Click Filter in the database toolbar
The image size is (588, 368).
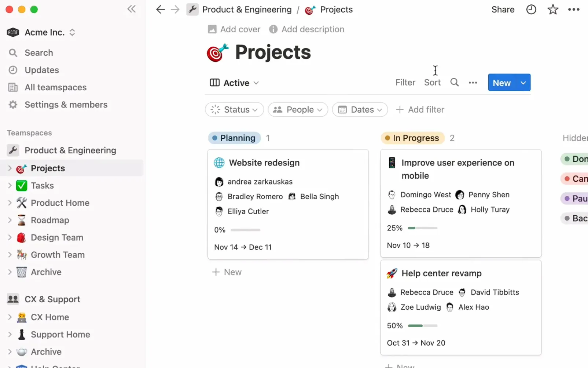pyautogui.click(x=405, y=83)
